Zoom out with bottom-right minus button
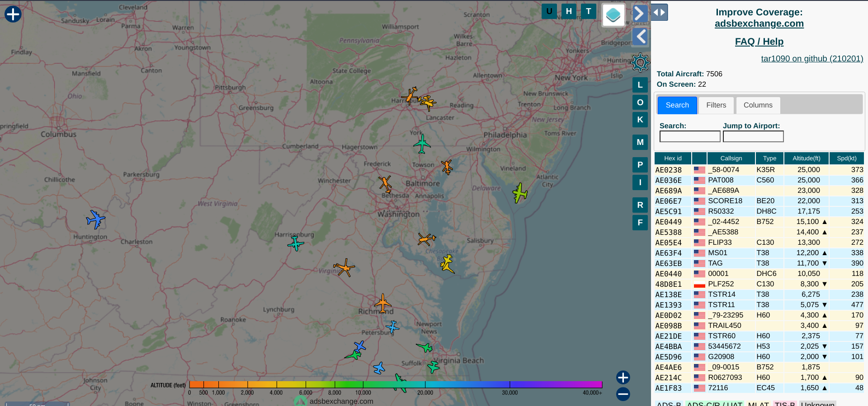This screenshot has width=868, height=406. point(623,394)
